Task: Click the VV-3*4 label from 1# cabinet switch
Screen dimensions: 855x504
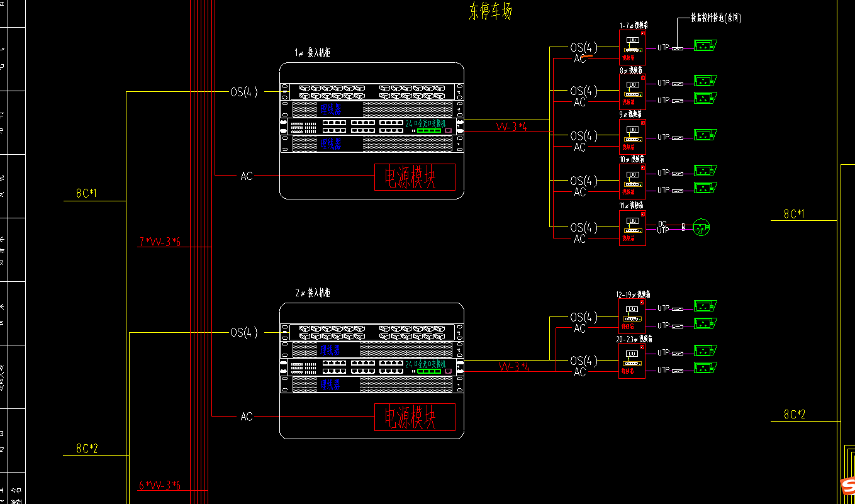Action: coord(512,126)
